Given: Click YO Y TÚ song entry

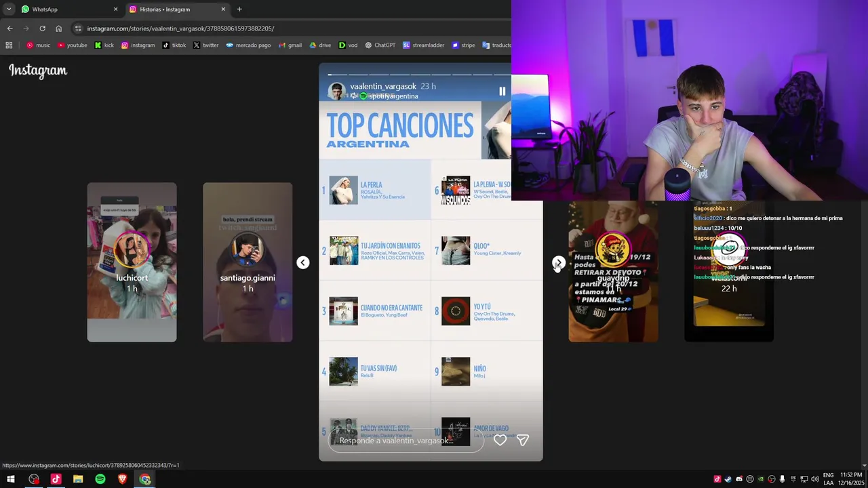Looking at the screenshot, I should 487,311.
